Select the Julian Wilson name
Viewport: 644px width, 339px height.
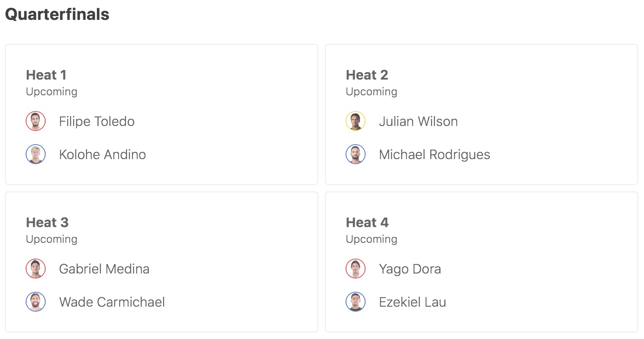(x=418, y=121)
